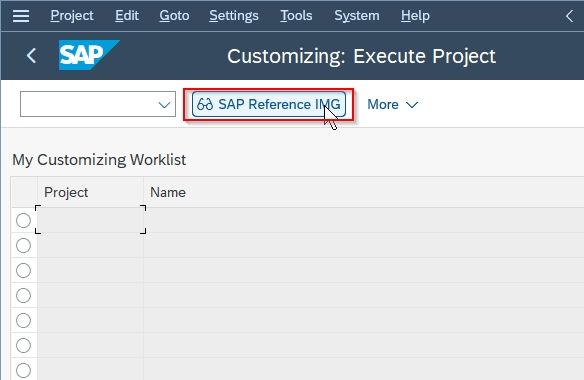Select the sixth worklist row radio button
The image size is (584, 380).
23,345
